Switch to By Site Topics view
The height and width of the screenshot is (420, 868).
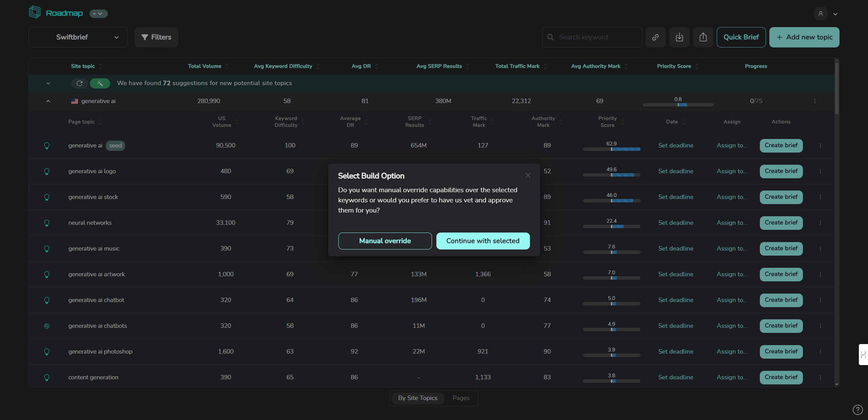pyautogui.click(x=418, y=398)
